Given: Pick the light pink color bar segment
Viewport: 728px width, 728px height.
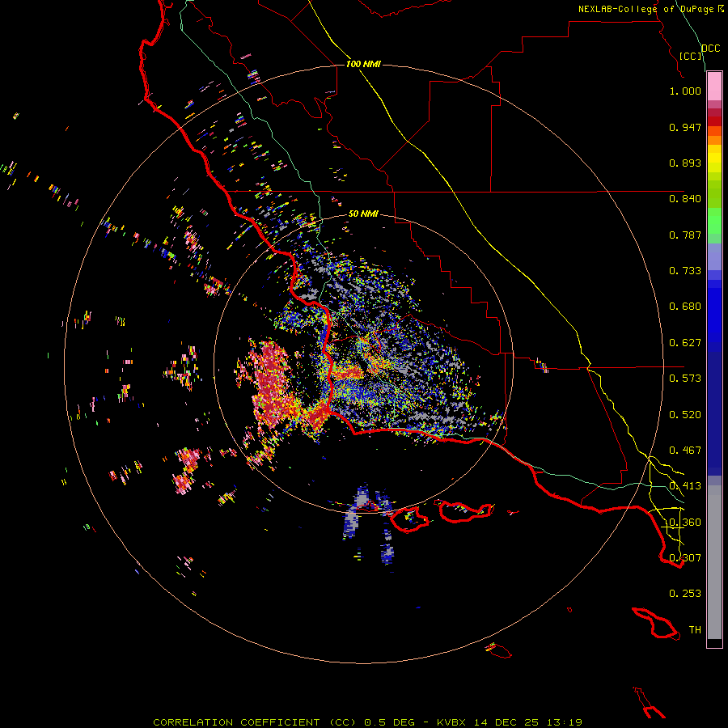Looking at the screenshot, I should click(x=714, y=87).
